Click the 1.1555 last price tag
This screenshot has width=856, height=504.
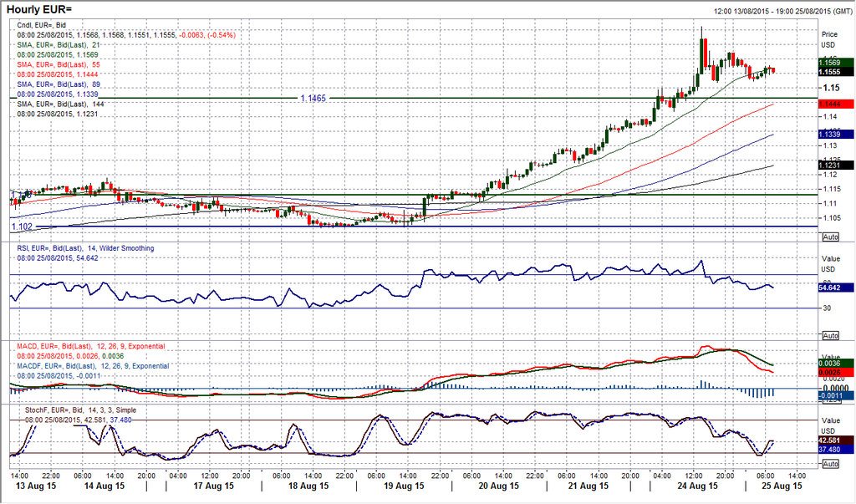click(x=836, y=72)
